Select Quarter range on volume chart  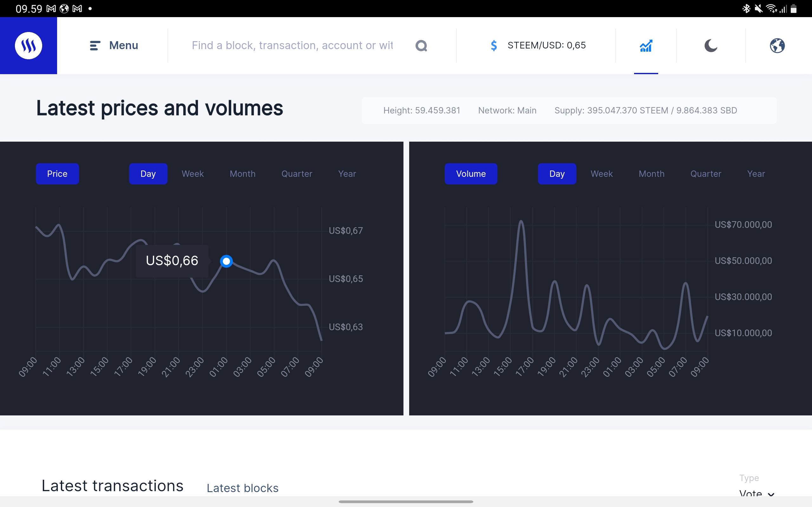pos(706,174)
